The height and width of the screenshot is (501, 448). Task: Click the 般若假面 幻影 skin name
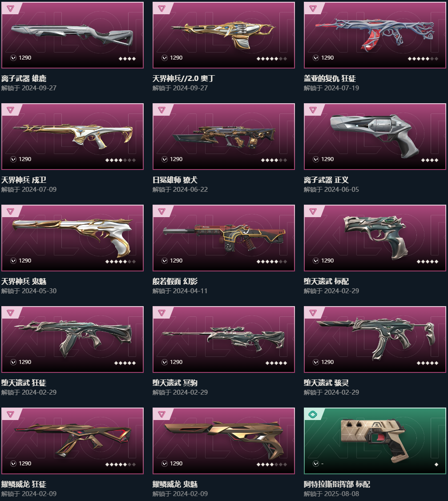[175, 282]
